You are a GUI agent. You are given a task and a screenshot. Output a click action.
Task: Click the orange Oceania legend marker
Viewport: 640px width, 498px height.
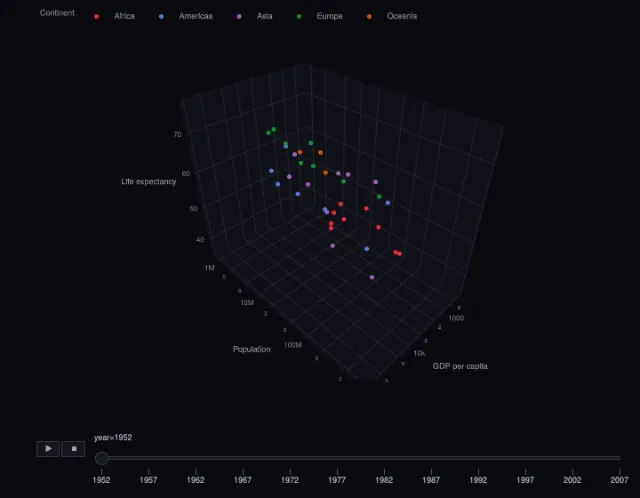point(369,16)
